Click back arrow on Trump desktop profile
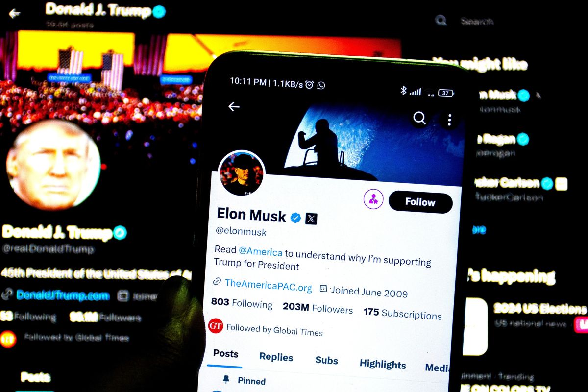Viewport: 588px width, 392px height. pyautogui.click(x=15, y=13)
